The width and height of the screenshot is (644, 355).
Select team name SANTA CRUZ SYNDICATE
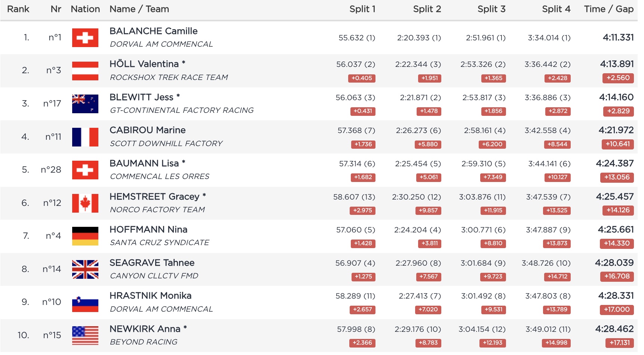(x=159, y=243)
